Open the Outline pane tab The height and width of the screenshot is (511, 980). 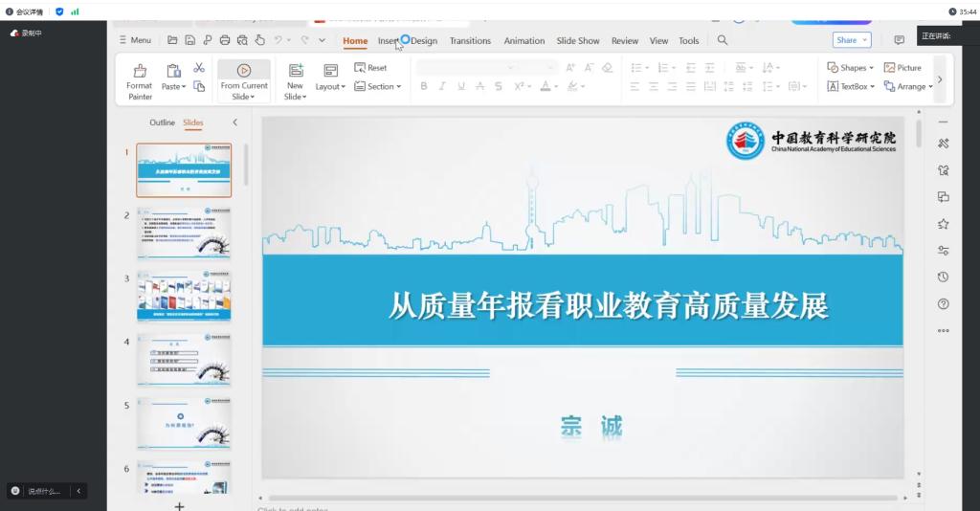162,122
